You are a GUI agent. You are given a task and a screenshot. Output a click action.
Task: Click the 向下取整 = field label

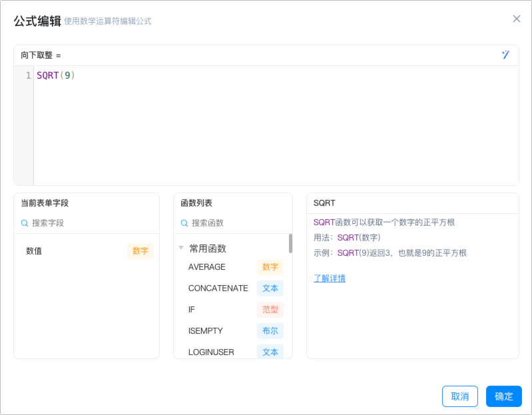(x=41, y=55)
